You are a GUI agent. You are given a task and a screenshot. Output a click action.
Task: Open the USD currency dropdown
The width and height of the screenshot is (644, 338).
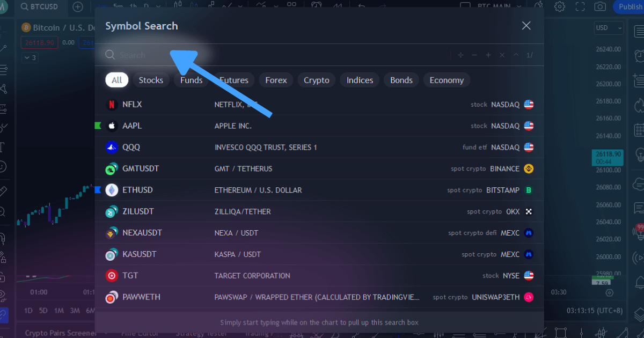[609, 28]
